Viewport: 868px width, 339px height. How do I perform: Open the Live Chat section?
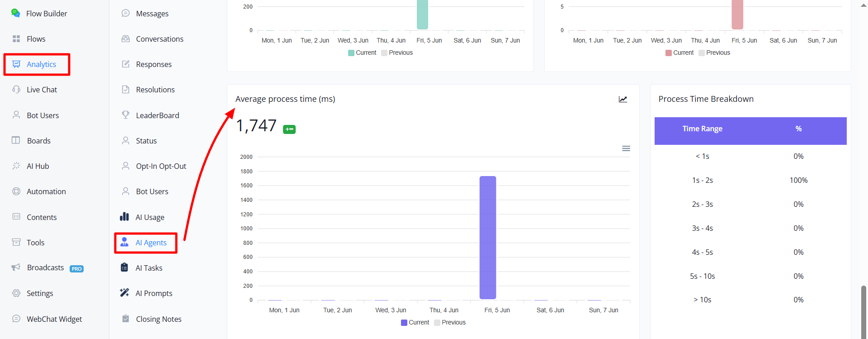(42, 90)
